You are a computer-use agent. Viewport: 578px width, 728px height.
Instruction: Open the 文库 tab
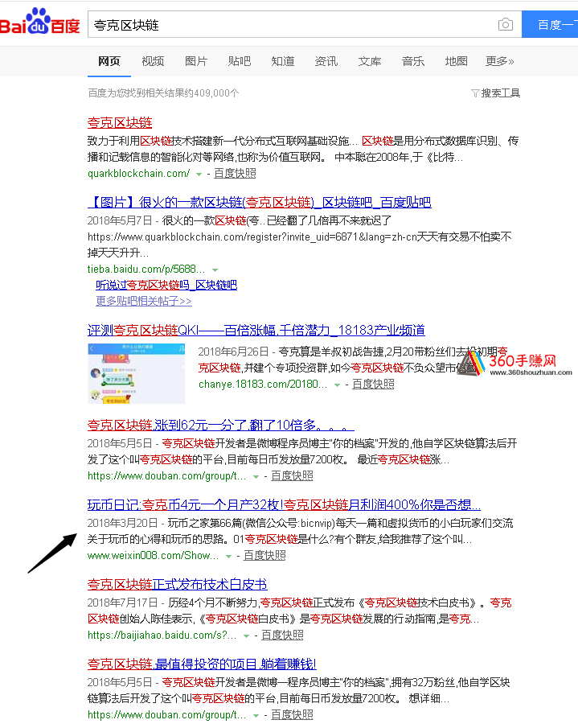(370, 61)
